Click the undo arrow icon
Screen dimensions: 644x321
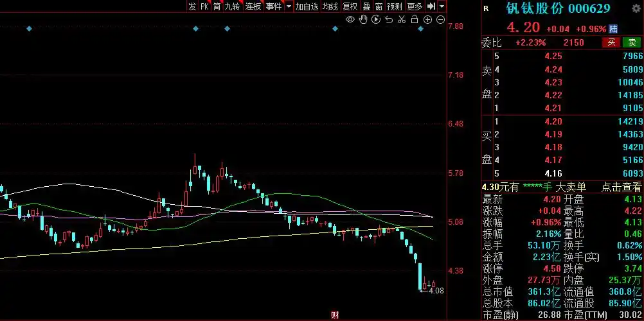tap(389, 20)
